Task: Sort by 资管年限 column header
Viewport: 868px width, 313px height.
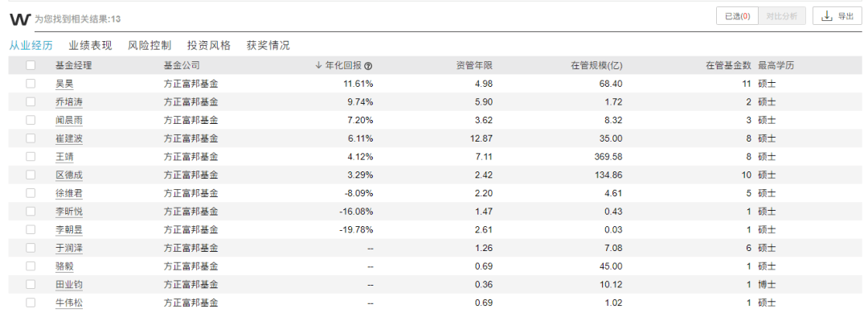Action: point(474,65)
